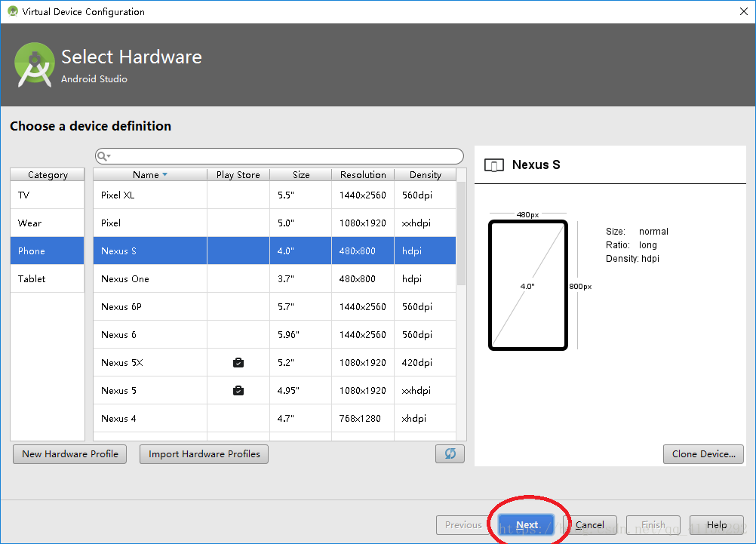The height and width of the screenshot is (544, 756).
Task: Click the 768x1280 resolution cell
Action: click(363, 419)
